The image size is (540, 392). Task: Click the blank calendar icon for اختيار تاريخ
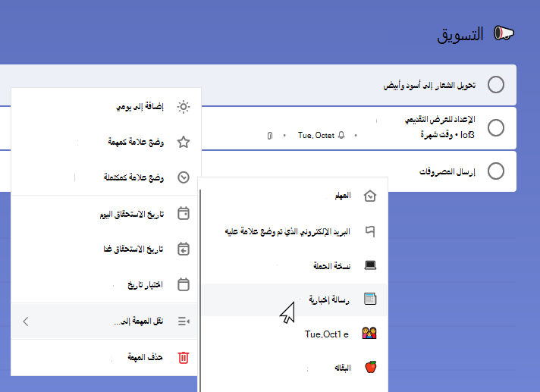pyautogui.click(x=184, y=284)
